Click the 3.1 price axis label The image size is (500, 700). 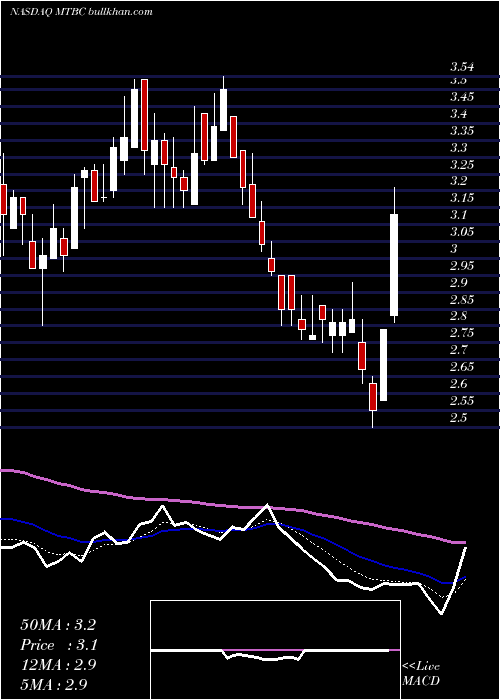pos(458,215)
